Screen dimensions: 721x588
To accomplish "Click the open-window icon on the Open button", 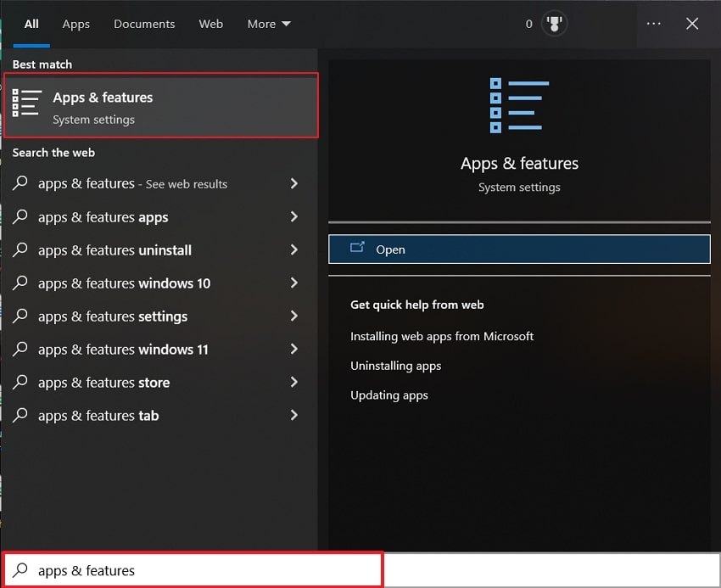I will 357,248.
